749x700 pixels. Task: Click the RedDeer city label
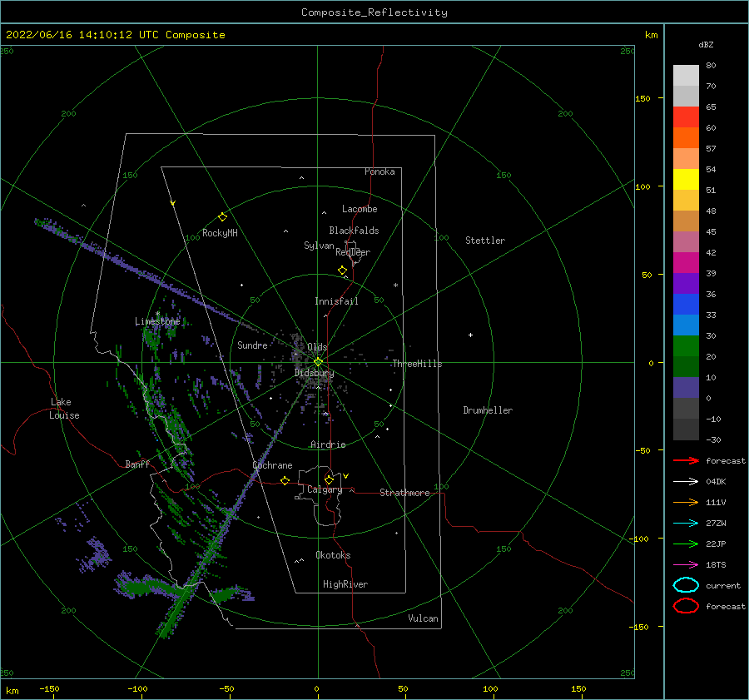point(353,252)
